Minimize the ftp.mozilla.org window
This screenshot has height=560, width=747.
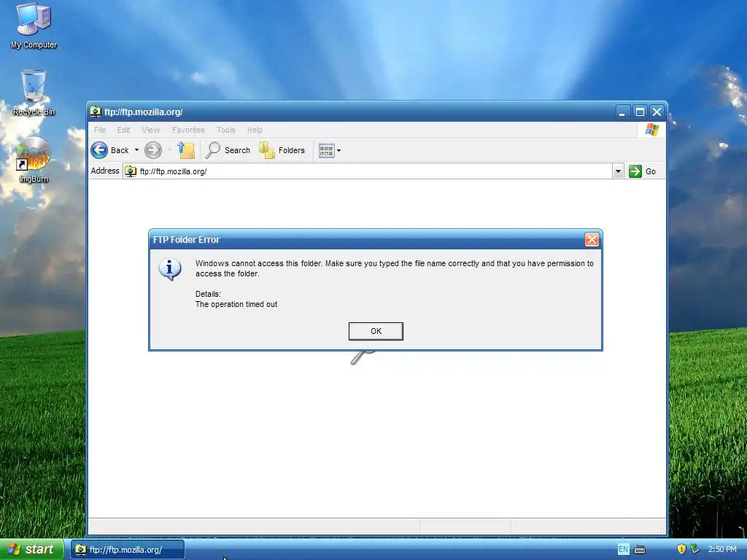click(x=622, y=112)
